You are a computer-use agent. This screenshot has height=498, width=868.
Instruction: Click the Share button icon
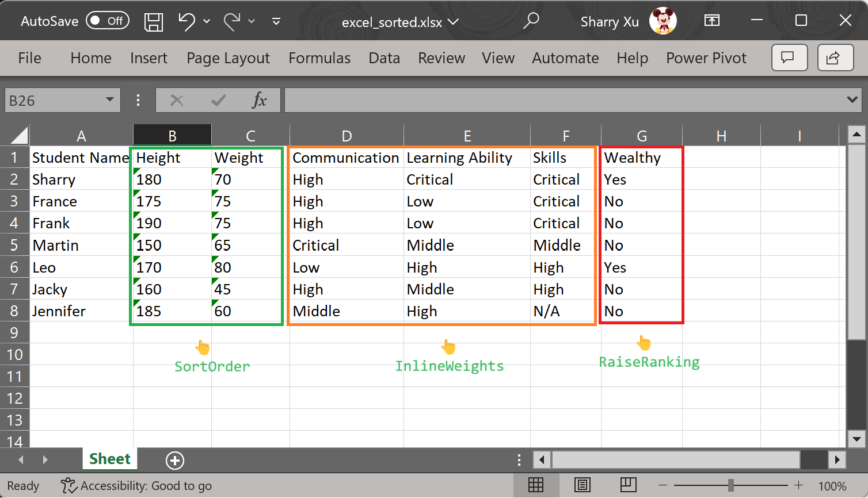[835, 58]
